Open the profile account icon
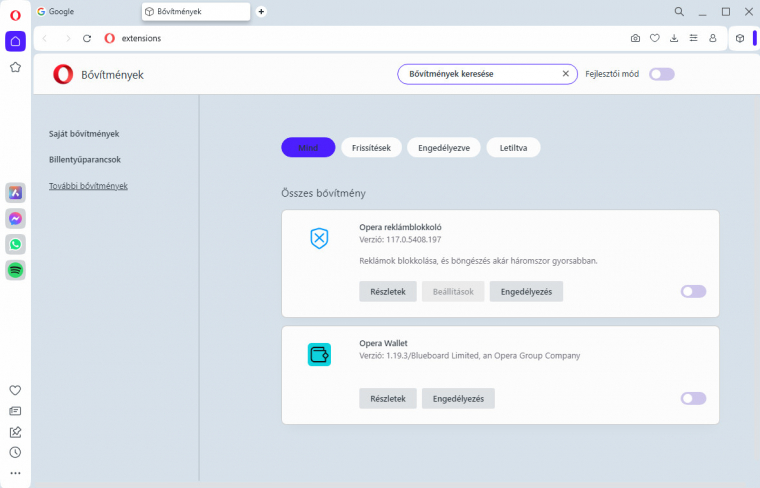The height and width of the screenshot is (488, 760). [x=712, y=38]
